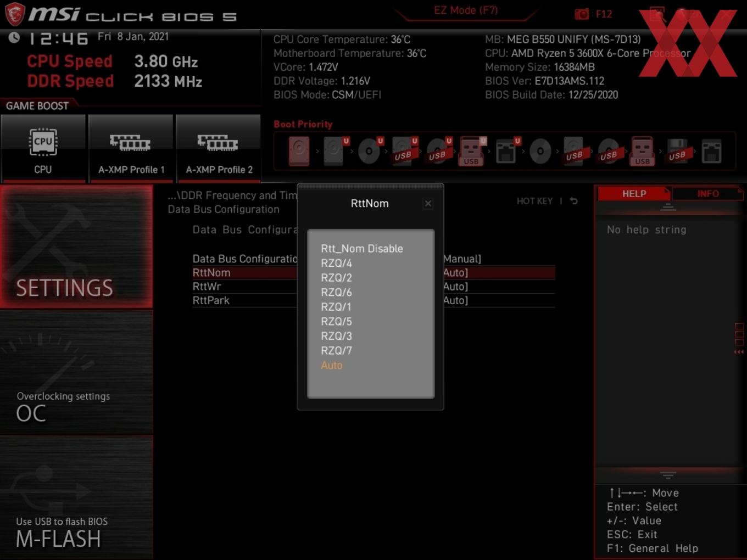747x560 pixels.
Task: Close the RttNom popup with X
Action: point(428,204)
